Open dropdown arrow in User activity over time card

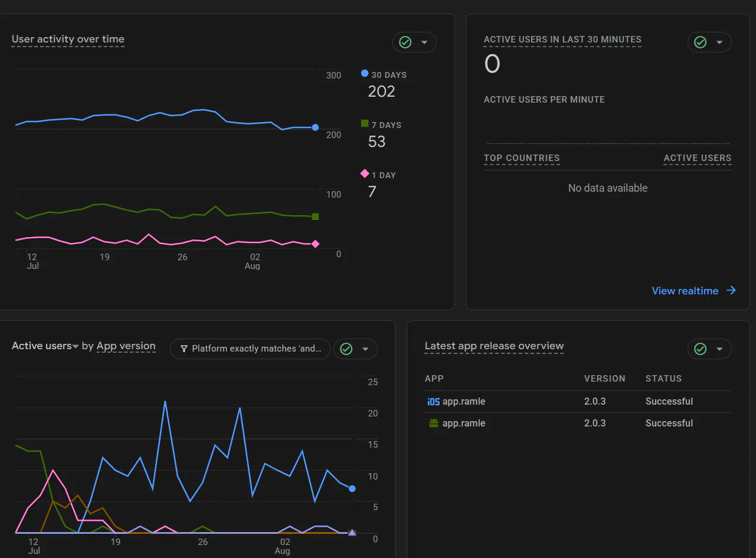click(x=424, y=42)
